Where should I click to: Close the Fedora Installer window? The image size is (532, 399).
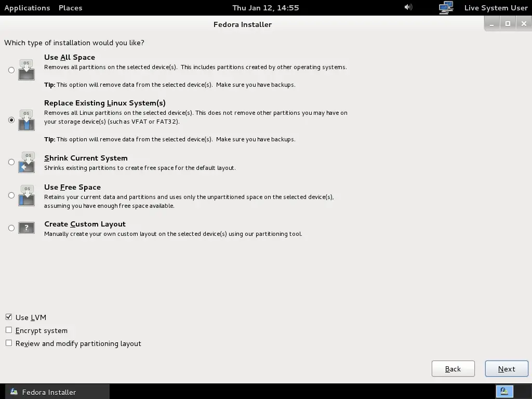(524, 24)
